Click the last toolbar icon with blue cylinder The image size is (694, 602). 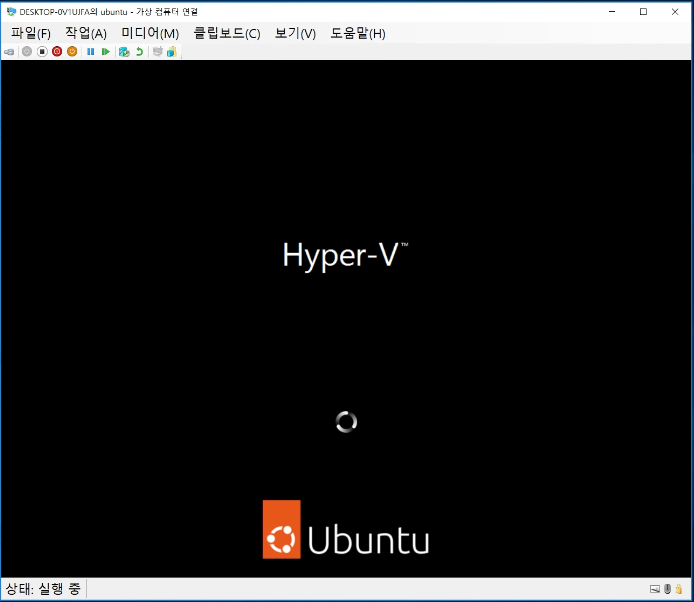172,52
